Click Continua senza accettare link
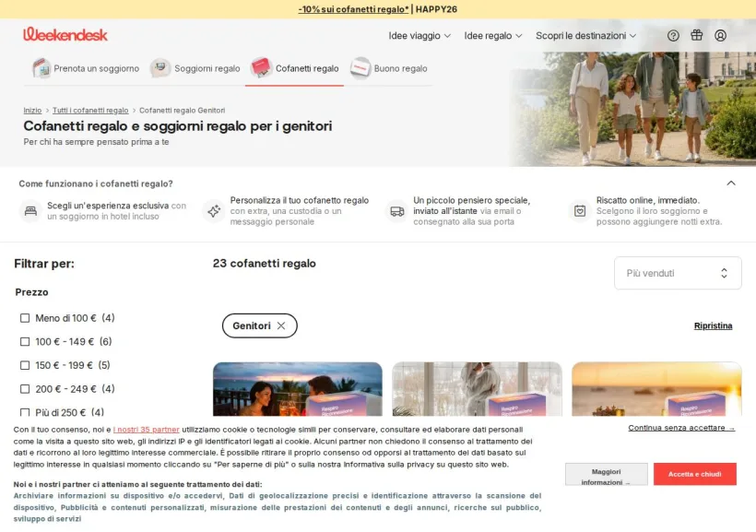756x532 pixels. point(681,428)
